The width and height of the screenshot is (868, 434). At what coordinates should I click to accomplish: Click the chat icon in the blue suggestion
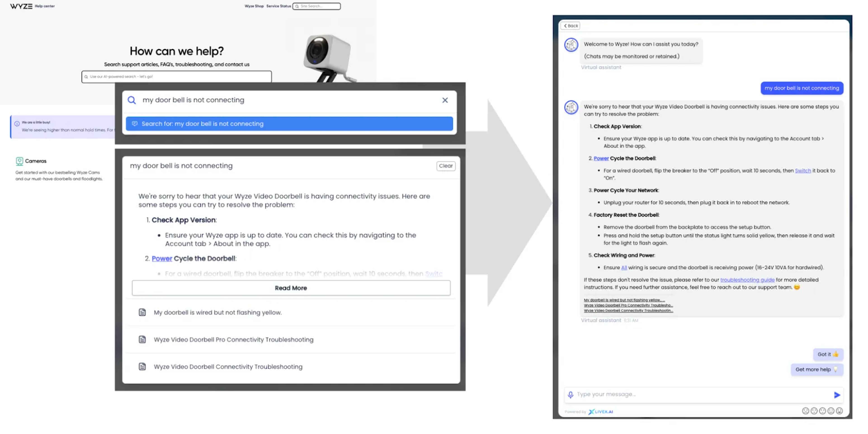point(134,124)
